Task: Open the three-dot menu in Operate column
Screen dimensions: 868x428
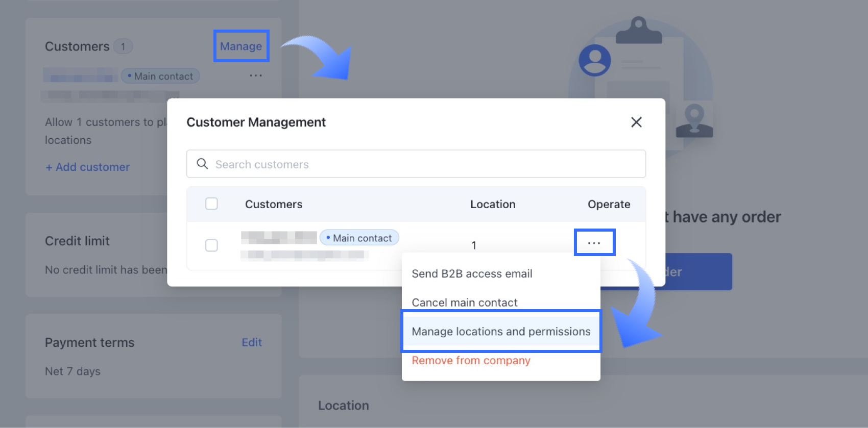Action: [594, 243]
